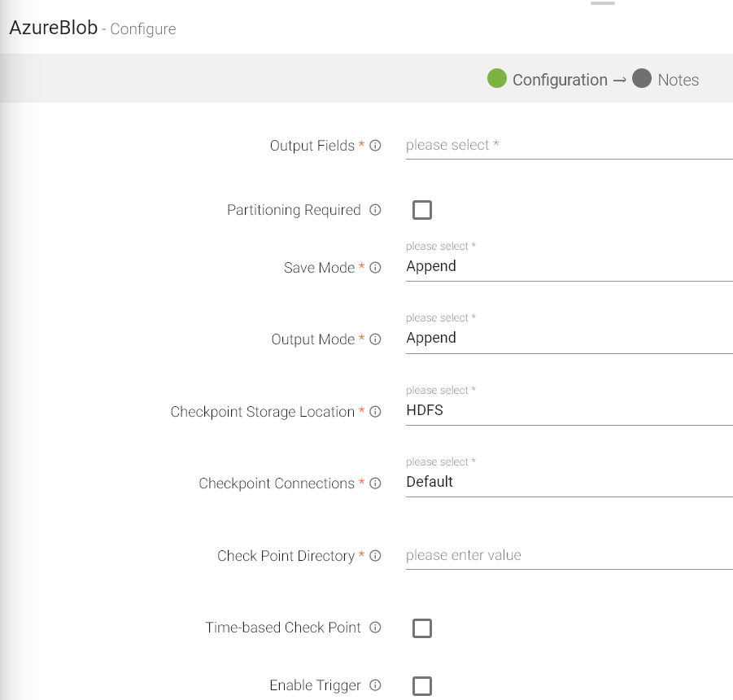733x700 pixels.
Task: Go to the Notes step
Action: (x=666, y=80)
